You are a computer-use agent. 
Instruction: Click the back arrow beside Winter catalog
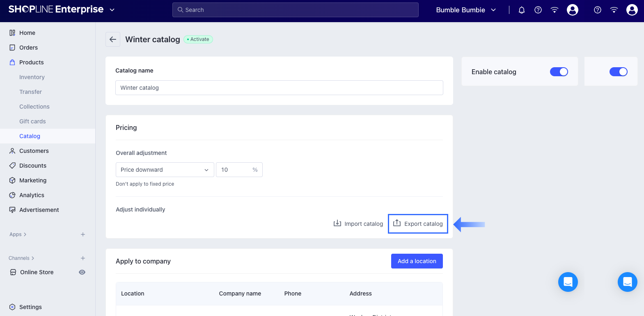(113, 39)
